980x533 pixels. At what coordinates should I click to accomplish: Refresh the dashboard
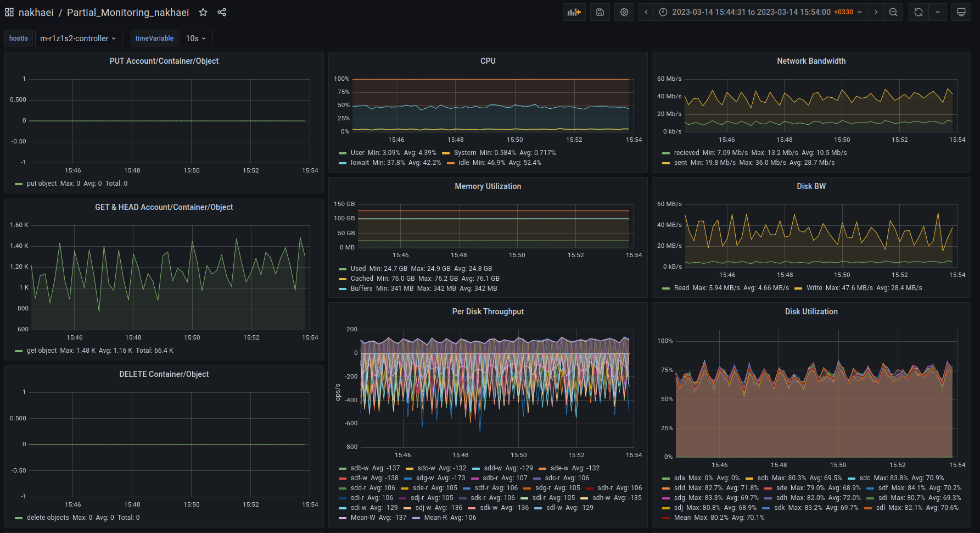coord(919,12)
